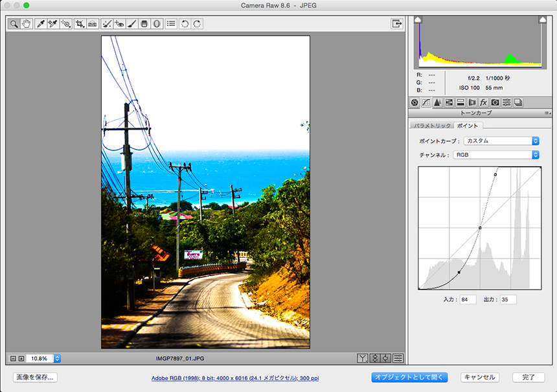The image size is (557, 392).
Task: Open the Tone Curve panel flyout menu
Action: 547,113
